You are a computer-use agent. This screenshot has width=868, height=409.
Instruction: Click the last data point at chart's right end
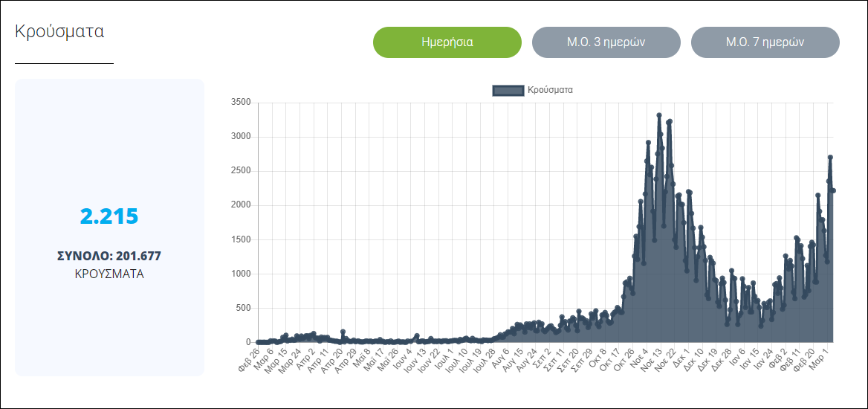click(x=833, y=191)
